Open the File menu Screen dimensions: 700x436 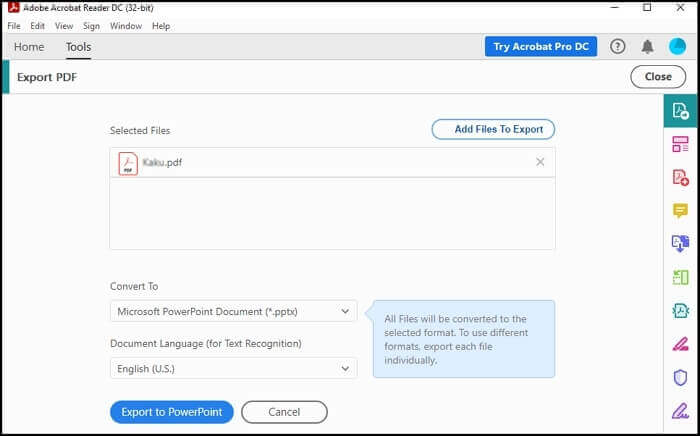[14, 26]
